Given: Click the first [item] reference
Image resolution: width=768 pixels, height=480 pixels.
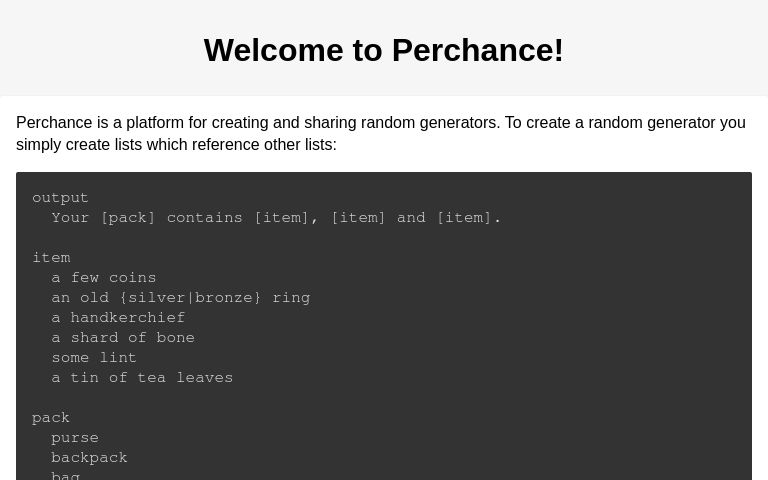Looking at the screenshot, I should [281, 217].
